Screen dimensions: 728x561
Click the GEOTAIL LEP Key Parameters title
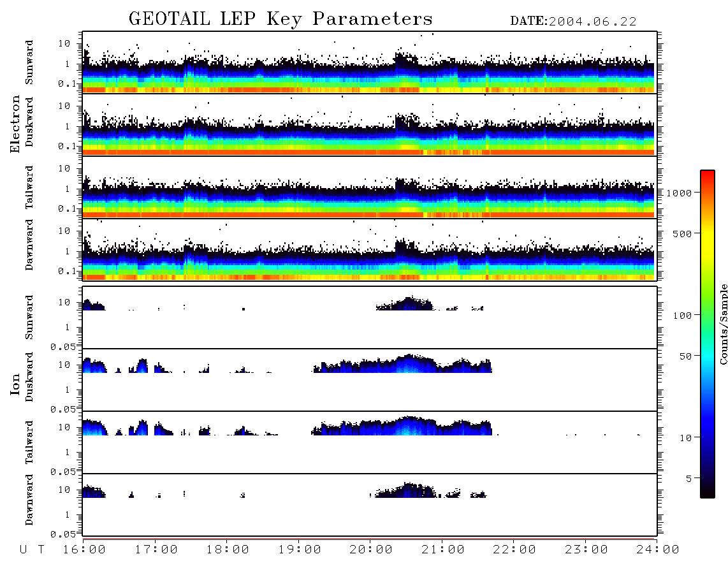click(280, 19)
